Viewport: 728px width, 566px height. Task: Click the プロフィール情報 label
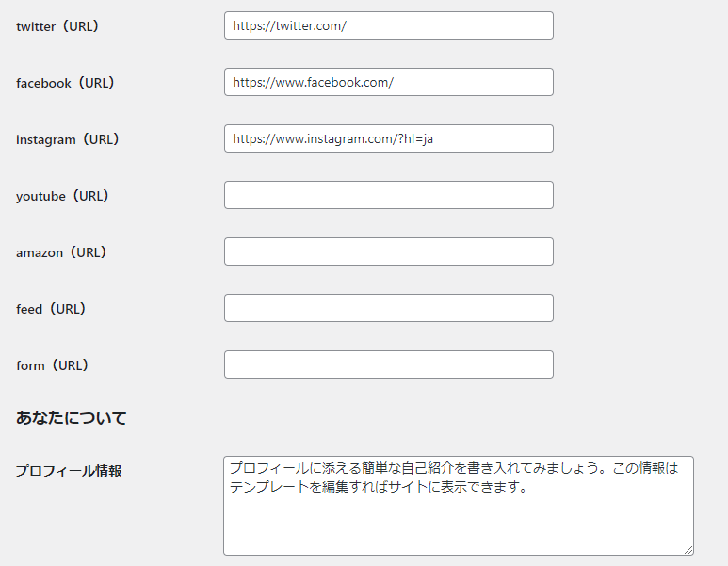click(x=69, y=471)
